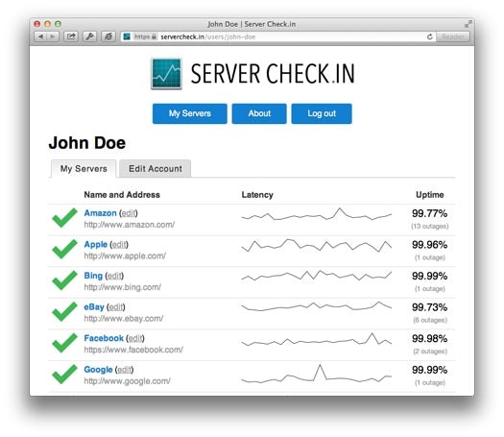Click the Server Check.in logo graph icon
The width and height of the screenshot is (504, 437).
tap(166, 74)
